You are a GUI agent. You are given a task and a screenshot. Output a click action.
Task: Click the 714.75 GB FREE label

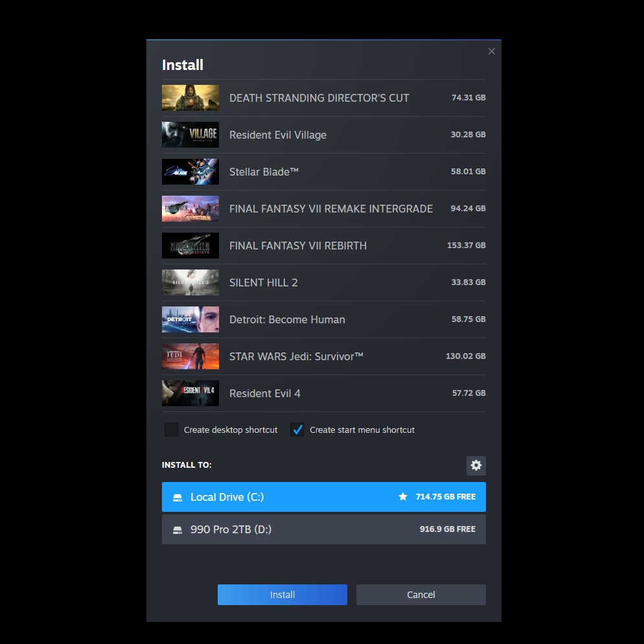click(x=446, y=497)
